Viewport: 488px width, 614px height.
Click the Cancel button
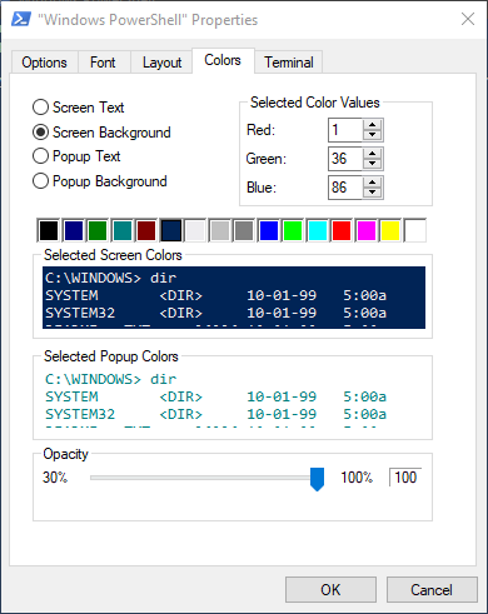pos(432,589)
